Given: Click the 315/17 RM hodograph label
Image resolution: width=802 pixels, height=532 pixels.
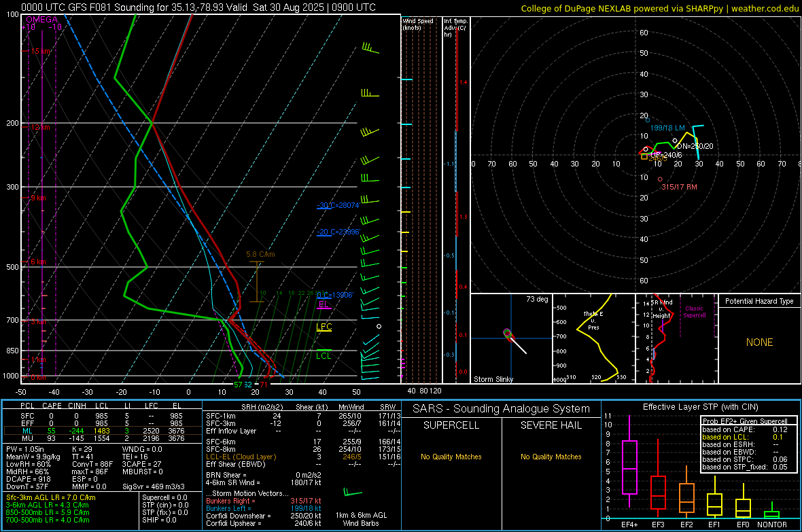Looking at the screenshot, I should pos(679,188).
